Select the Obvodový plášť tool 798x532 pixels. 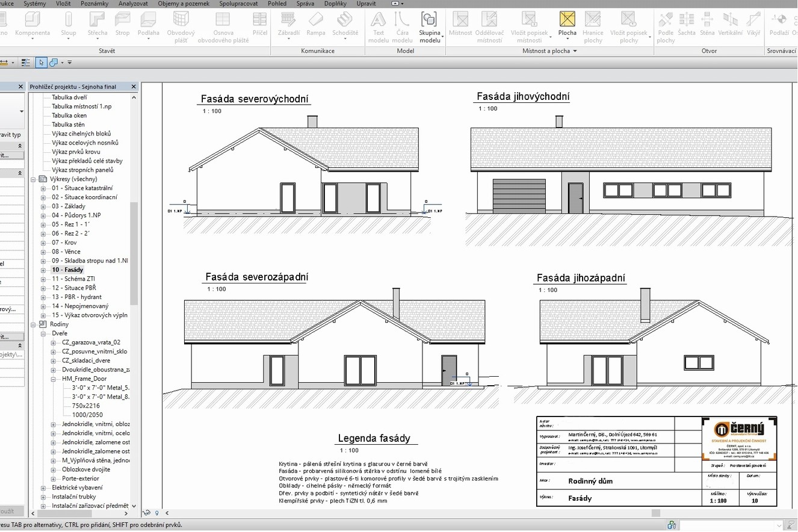coord(181,28)
